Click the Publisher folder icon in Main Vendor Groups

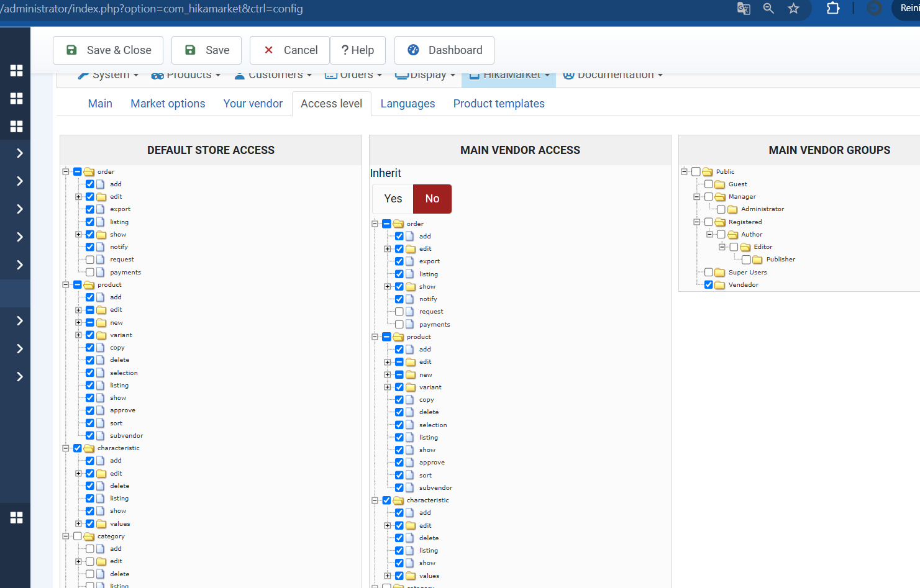[x=758, y=260]
